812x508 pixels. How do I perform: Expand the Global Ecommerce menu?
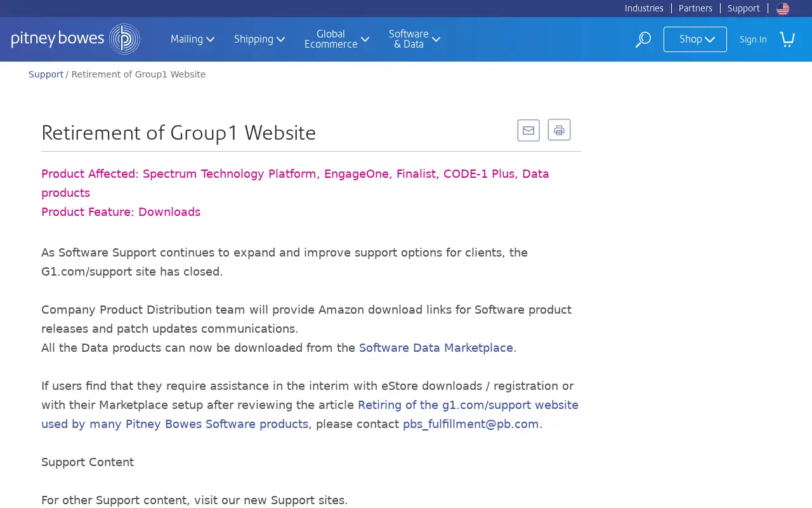coord(337,39)
